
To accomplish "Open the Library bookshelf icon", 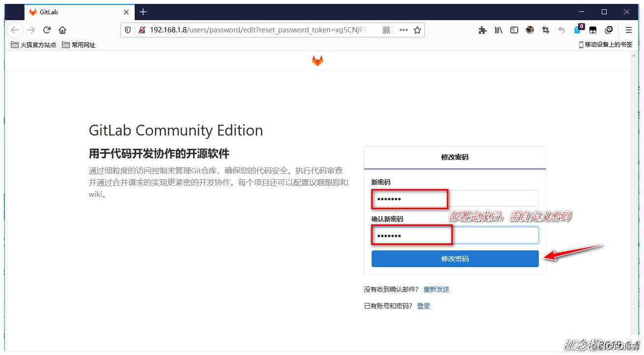I will point(498,30).
